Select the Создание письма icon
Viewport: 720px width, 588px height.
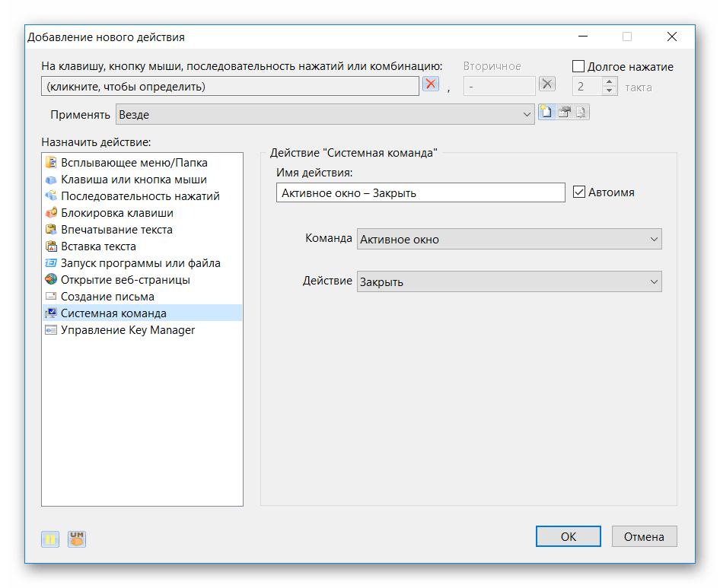coord(51,297)
